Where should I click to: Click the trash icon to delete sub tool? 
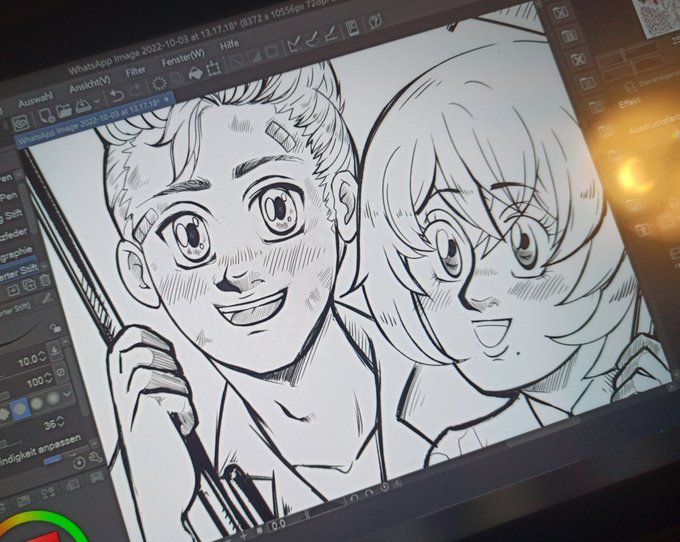pos(45,281)
